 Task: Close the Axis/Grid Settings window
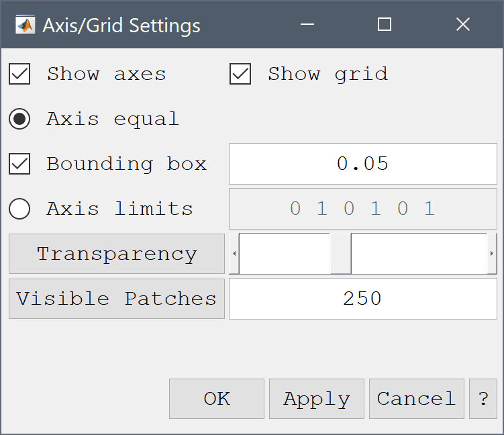coord(462,25)
